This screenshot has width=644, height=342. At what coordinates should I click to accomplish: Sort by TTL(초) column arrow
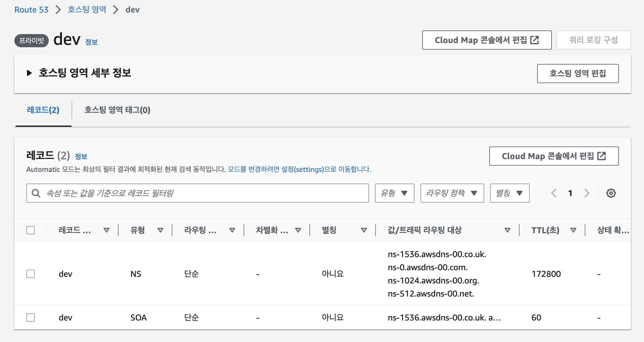point(573,230)
